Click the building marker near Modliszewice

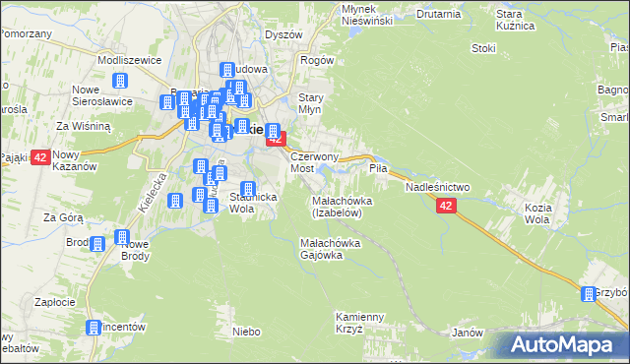[120, 81]
